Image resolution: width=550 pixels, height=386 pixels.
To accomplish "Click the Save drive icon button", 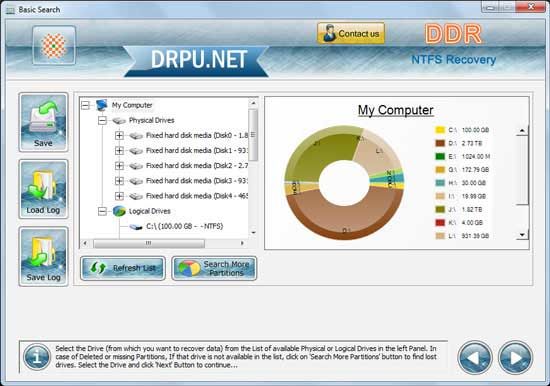I will click(43, 122).
